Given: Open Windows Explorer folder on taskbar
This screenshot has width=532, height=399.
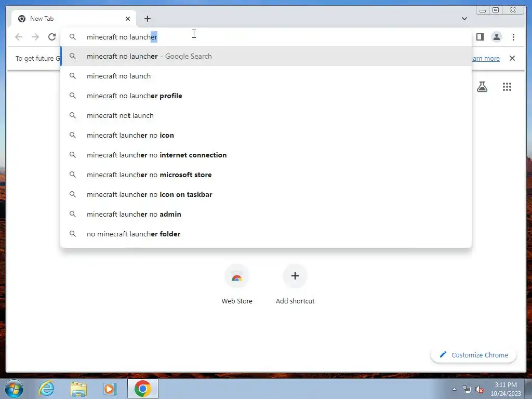Looking at the screenshot, I should pos(78,389).
